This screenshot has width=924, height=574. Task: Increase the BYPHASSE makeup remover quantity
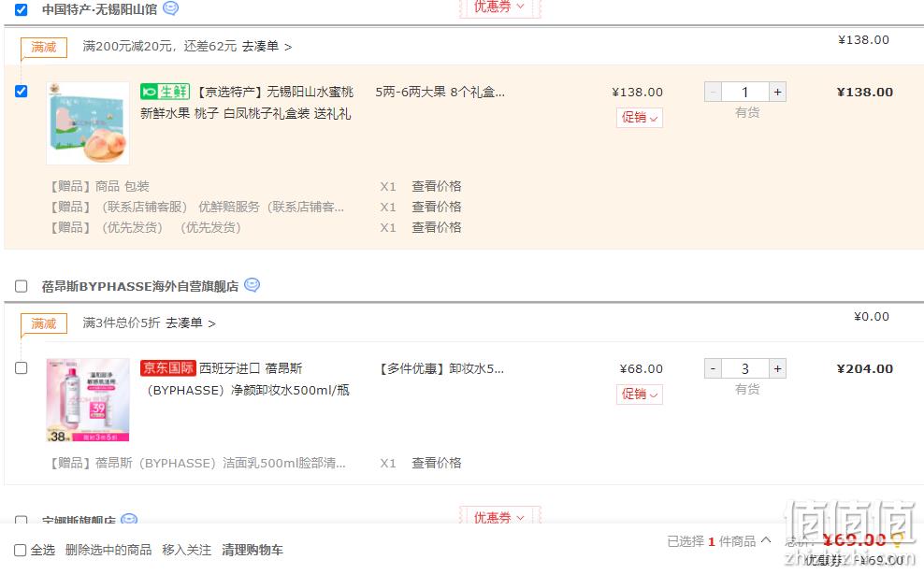point(778,369)
